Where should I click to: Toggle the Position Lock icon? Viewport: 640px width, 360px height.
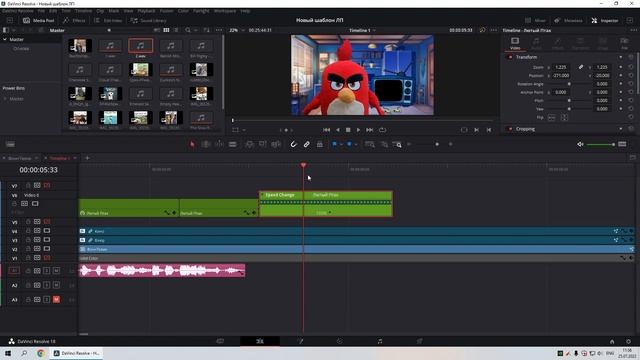(320, 144)
